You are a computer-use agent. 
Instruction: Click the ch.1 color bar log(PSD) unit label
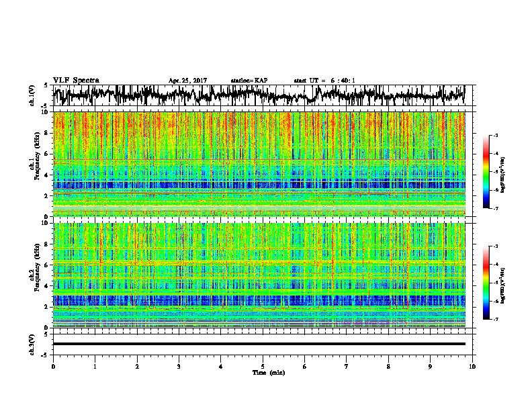point(503,175)
